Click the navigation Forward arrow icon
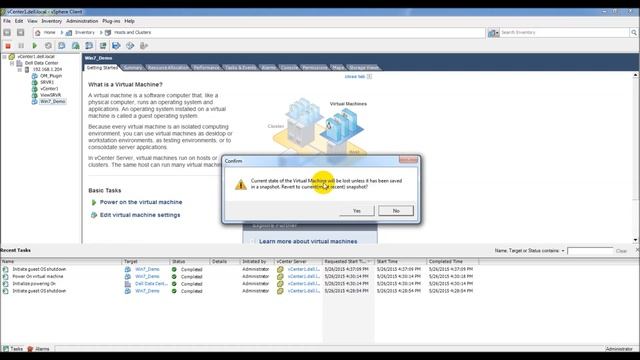 (20, 32)
